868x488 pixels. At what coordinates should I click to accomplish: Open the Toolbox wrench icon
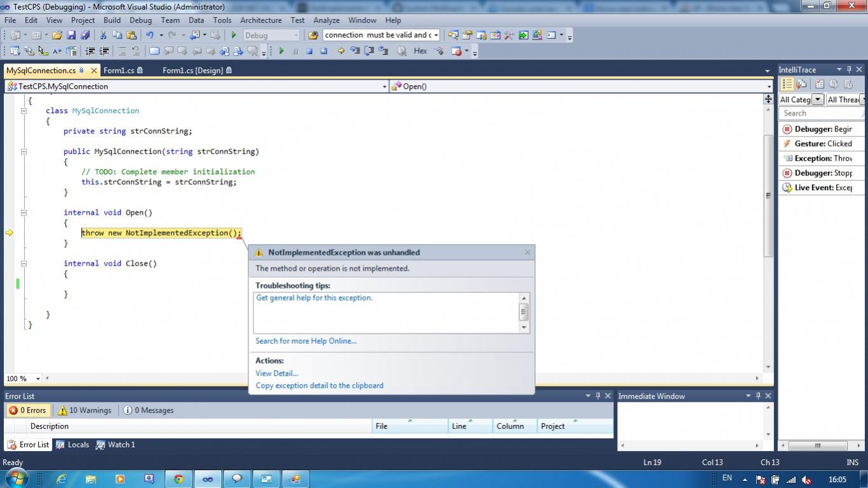pyautogui.click(x=509, y=35)
